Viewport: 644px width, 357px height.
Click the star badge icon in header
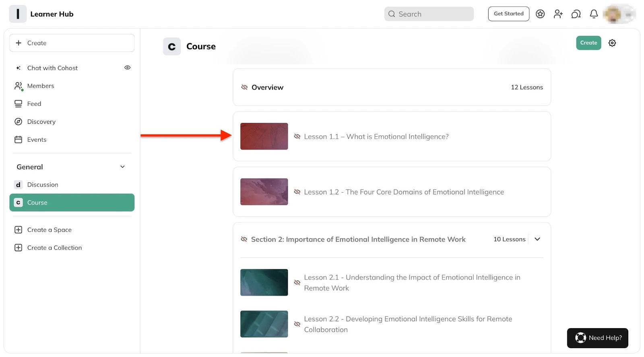[x=540, y=14]
